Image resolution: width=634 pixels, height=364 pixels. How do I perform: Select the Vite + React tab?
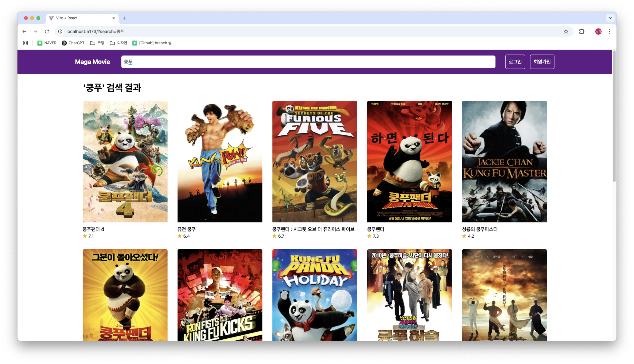tap(82, 18)
